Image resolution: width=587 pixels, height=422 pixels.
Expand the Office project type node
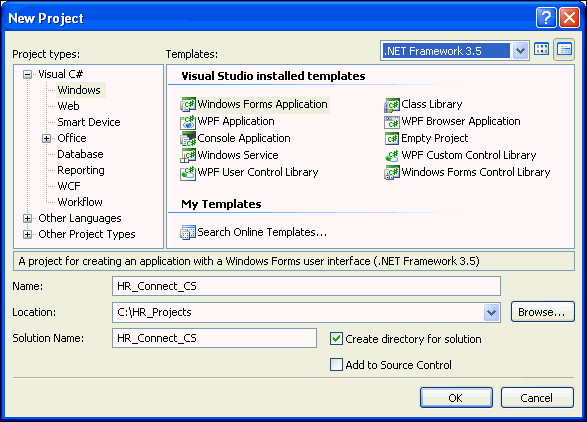[x=46, y=139]
